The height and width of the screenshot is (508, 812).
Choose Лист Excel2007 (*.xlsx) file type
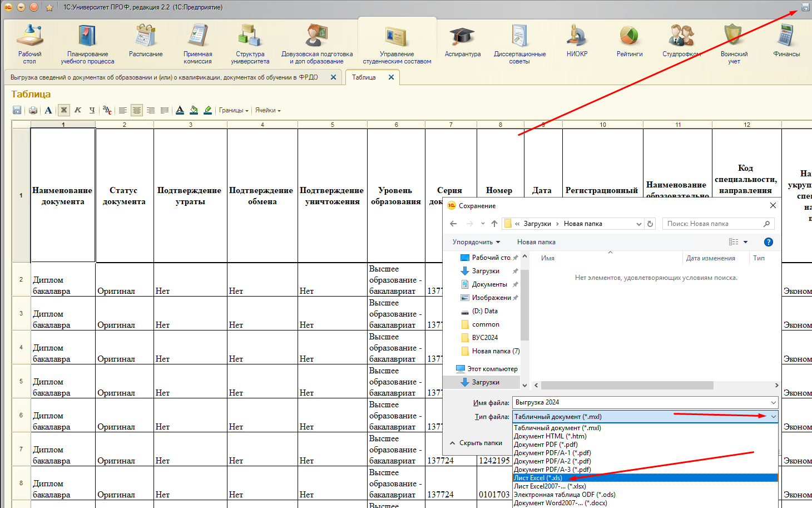(x=645, y=486)
